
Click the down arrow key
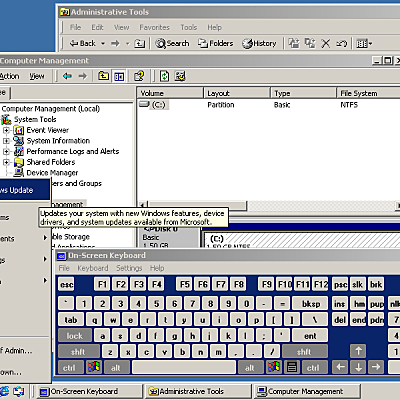click(358, 367)
